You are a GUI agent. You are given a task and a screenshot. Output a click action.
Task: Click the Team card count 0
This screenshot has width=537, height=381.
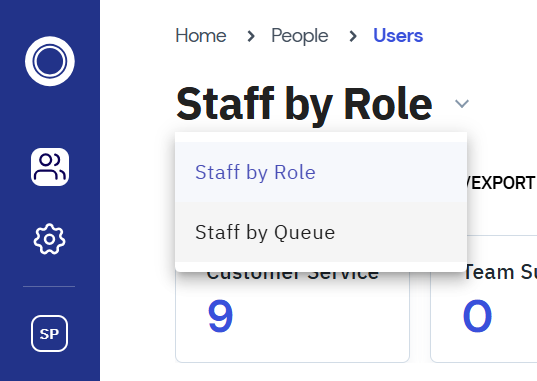click(477, 316)
